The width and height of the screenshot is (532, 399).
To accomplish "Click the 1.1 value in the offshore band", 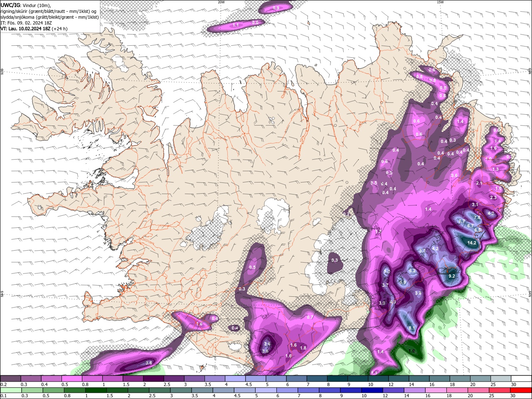I will tap(236, 25).
